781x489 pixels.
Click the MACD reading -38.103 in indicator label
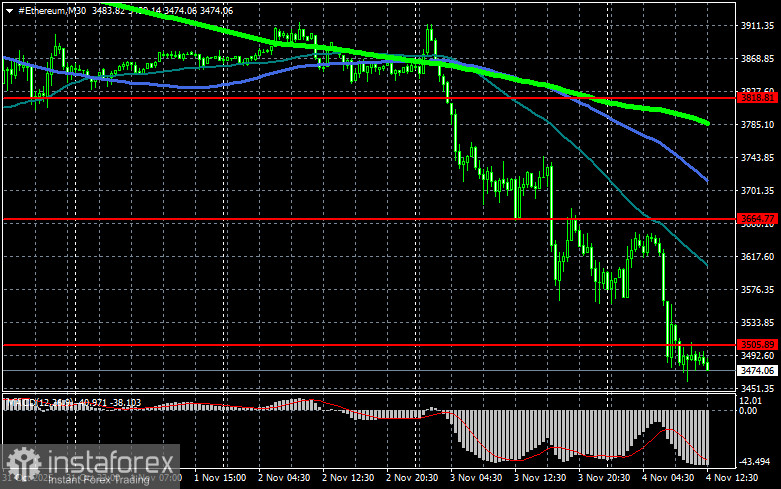coord(126,402)
